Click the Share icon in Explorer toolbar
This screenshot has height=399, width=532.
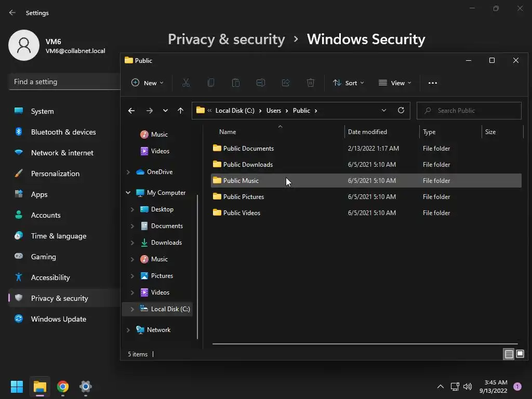pyautogui.click(x=286, y=83)
